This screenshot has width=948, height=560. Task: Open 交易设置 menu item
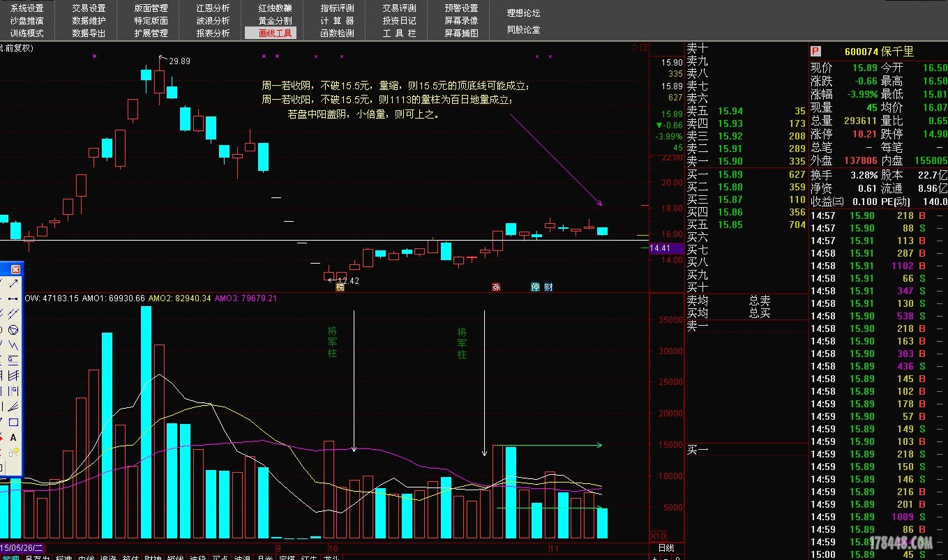pos(89,8)
